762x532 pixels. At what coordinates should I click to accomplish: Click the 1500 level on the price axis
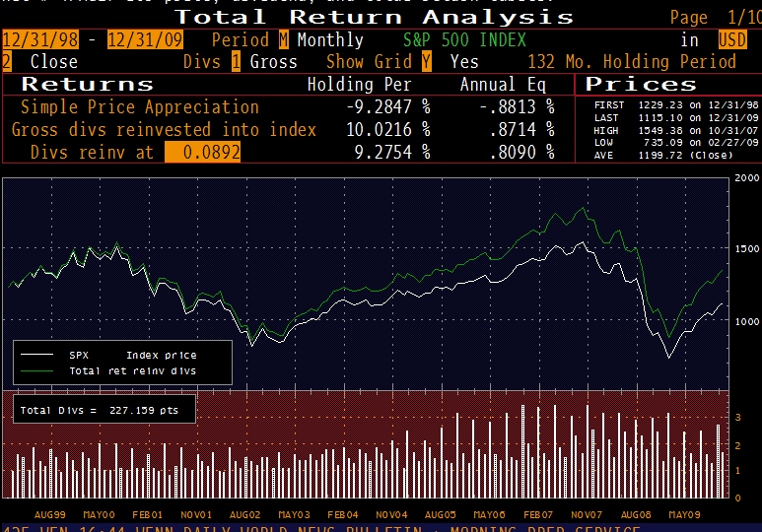click(x=746, y=249)
